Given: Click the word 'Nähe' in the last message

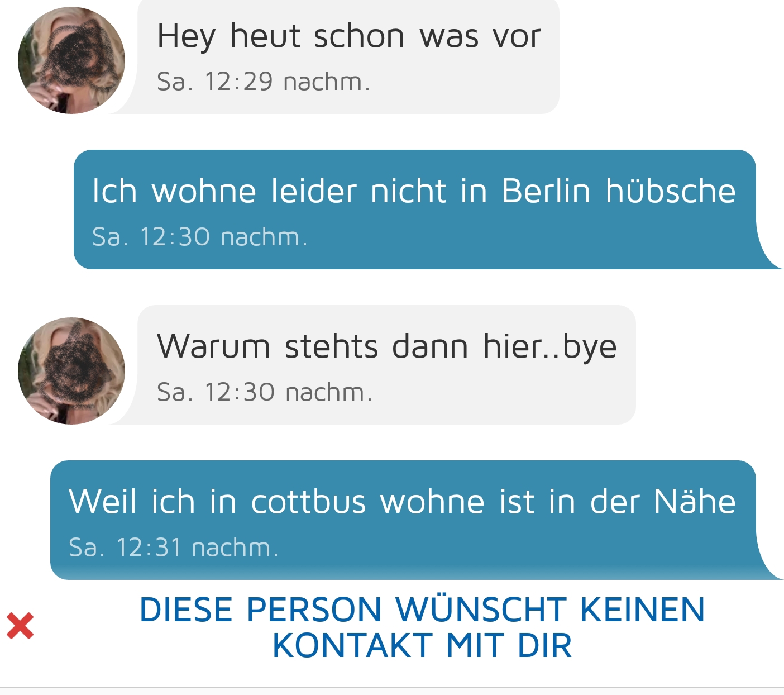Looking at the screenshot, I should 695,501.
